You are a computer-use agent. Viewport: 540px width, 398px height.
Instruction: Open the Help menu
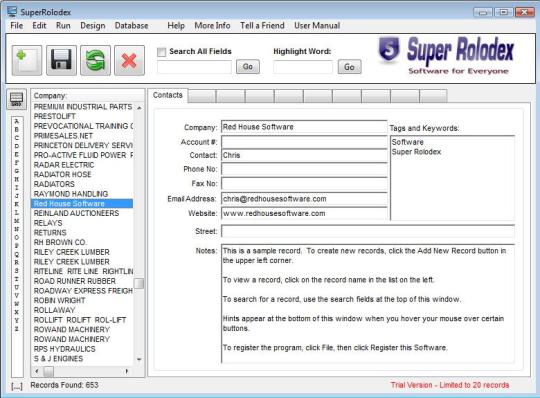click(176, 25)
